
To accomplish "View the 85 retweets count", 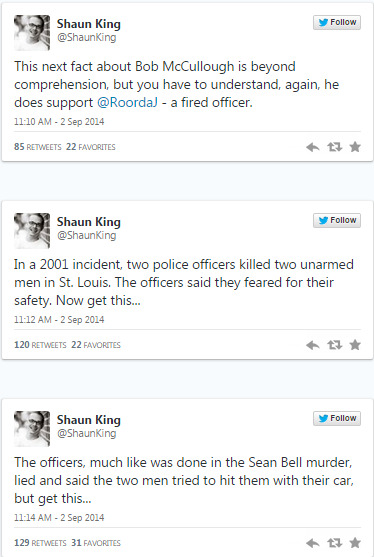I will coord(38,147).
